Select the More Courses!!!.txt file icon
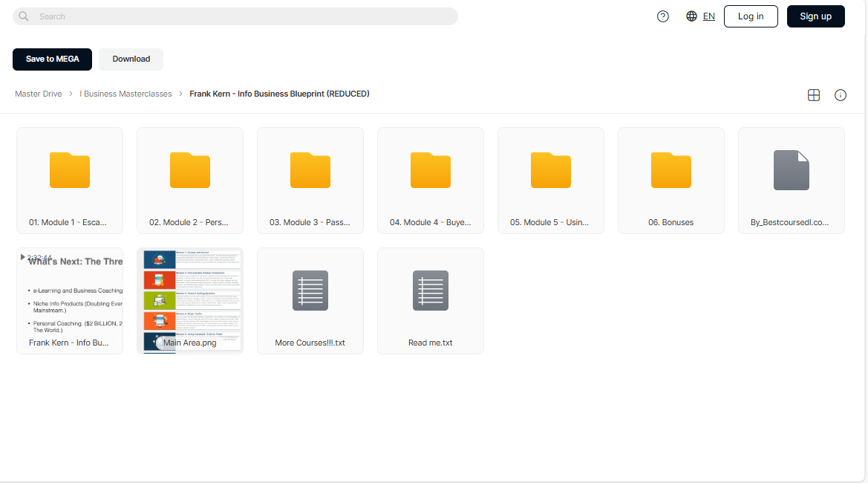Screen dimensions: 868x483 [x=310, y=291]
